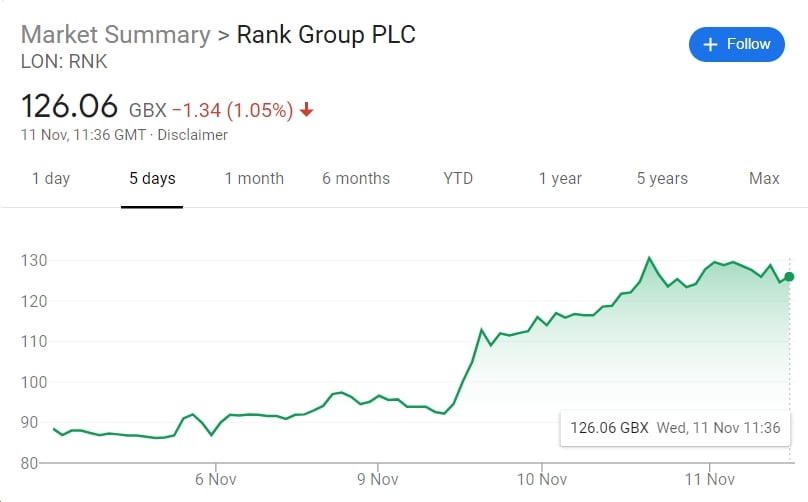Show the 5 years chart
Image resolution: width=808 pixels, height=502 pixels.
[662, 179]
